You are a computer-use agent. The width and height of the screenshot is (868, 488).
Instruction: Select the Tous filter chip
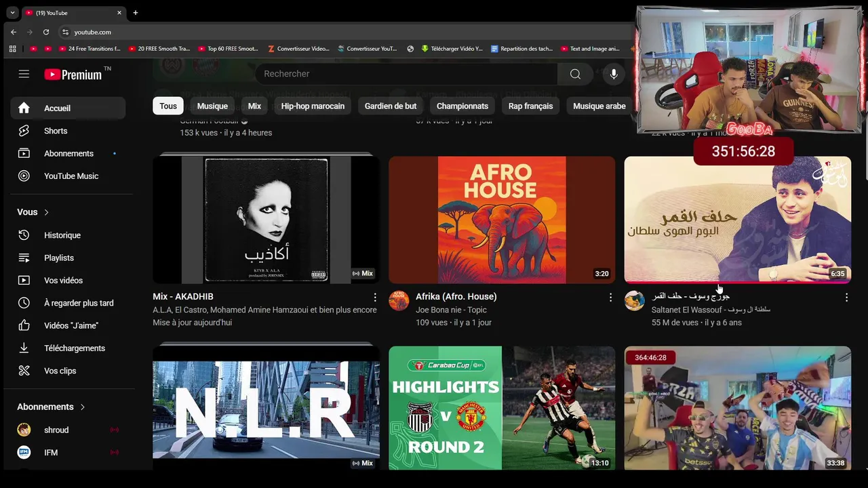168,106
